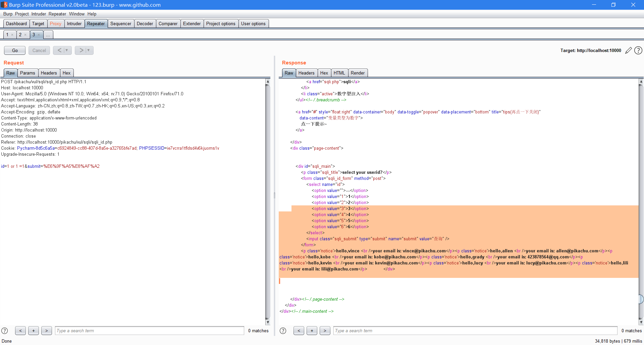
Task: Click the Cancel button
Action: coord(39,50)
